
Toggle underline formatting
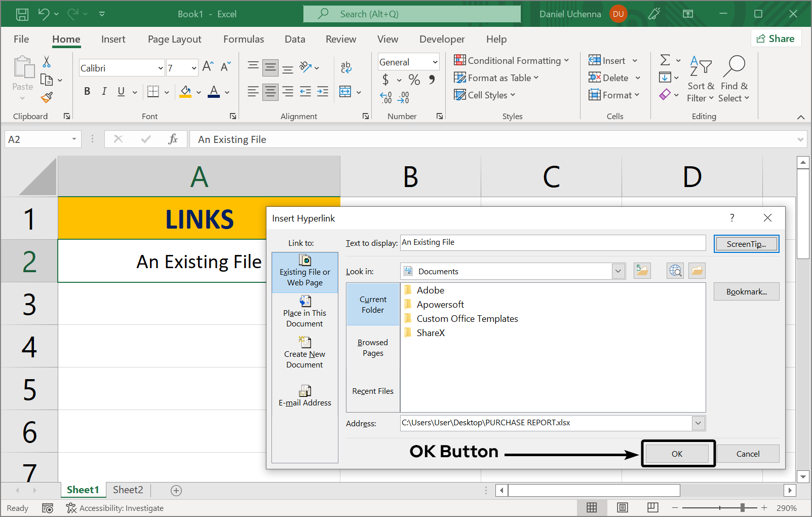(x=120, y=91)
